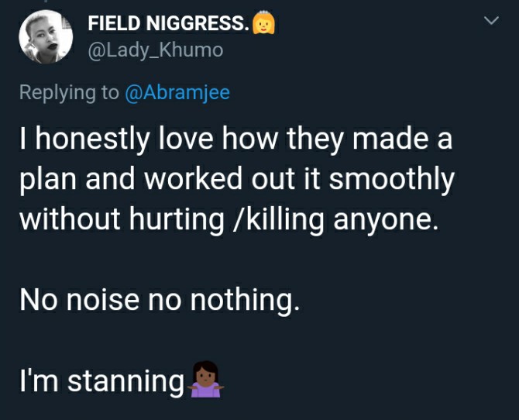The height and width of the screenshot is (420, 519).
Task: Click the bold display name of the author
Action: 168,24
